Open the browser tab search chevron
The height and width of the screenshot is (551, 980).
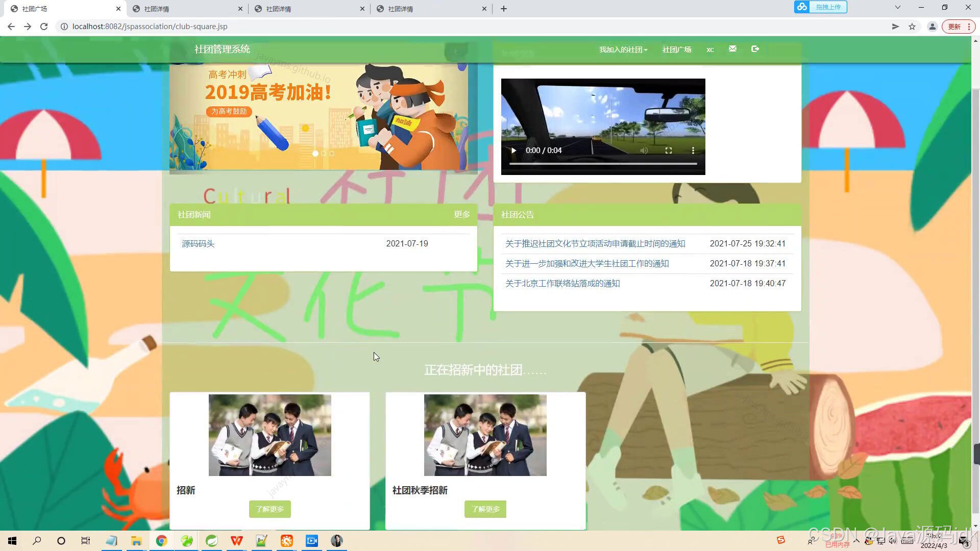[x=897, y=8]
